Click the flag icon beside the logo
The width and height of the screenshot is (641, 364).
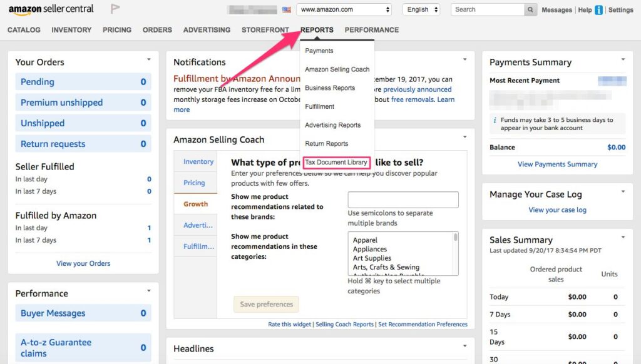click(x=115, y=9)
